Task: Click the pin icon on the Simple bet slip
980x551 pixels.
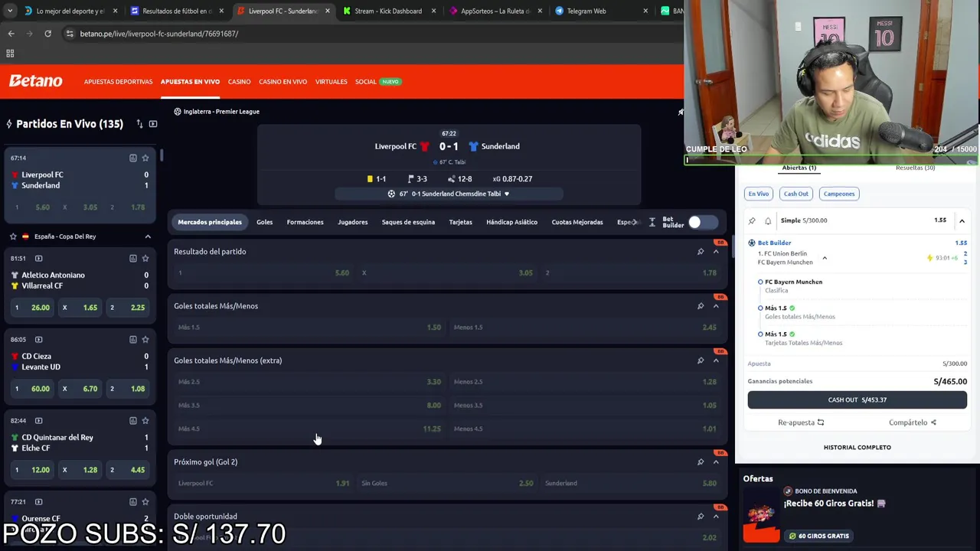Action: point(752,220)
